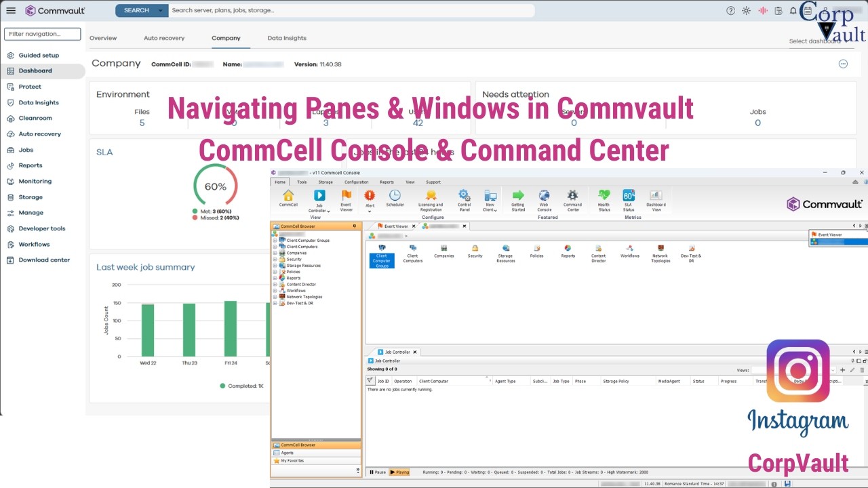Viewport: 868px width, 488px height.
Task: Open My Favorites in the browser pane
Action: point(316,461)
